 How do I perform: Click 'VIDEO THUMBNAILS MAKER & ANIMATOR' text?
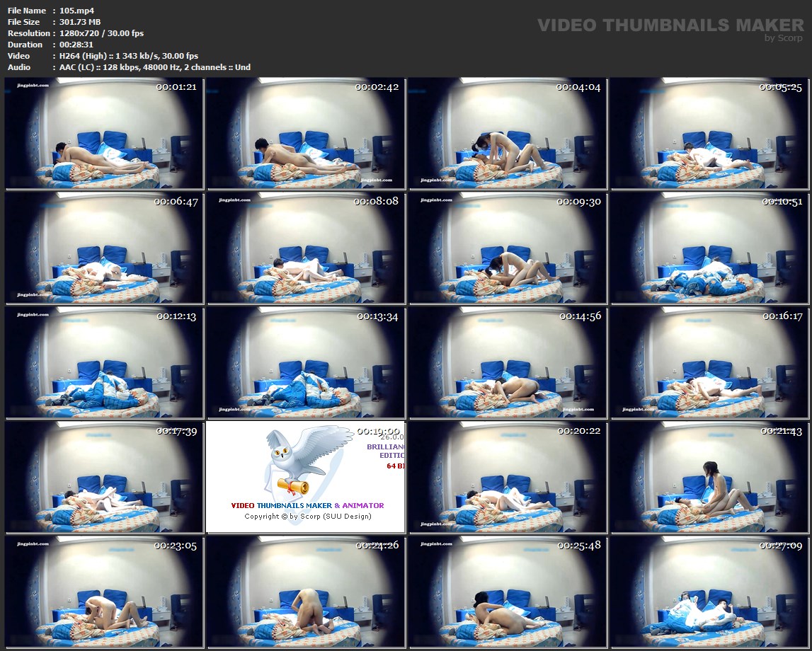point(307,505)
